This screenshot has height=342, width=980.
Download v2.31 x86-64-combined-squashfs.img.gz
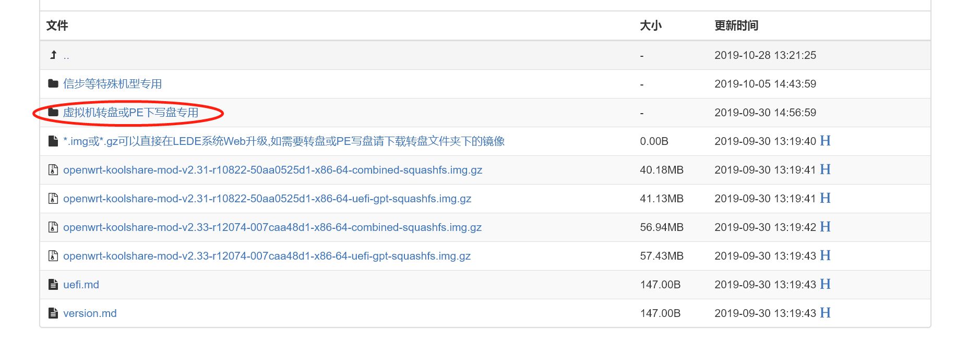(x=272, y=170)
